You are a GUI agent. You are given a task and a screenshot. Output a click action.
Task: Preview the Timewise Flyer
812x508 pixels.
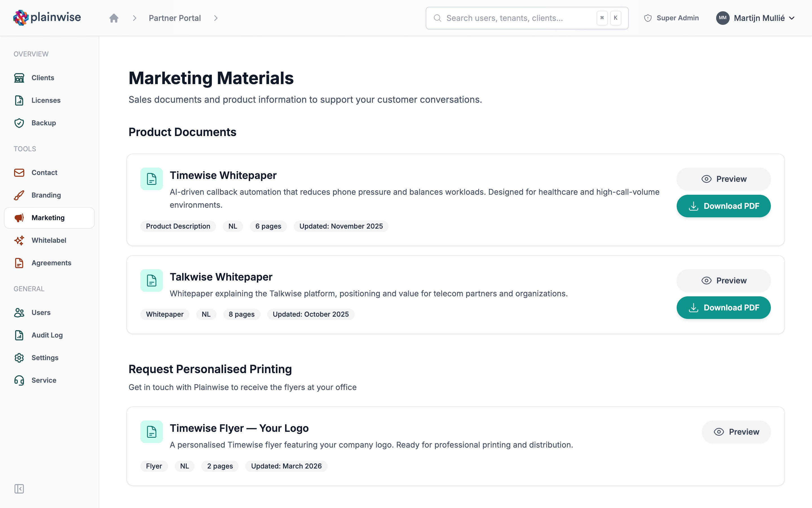tap(736, 432)
